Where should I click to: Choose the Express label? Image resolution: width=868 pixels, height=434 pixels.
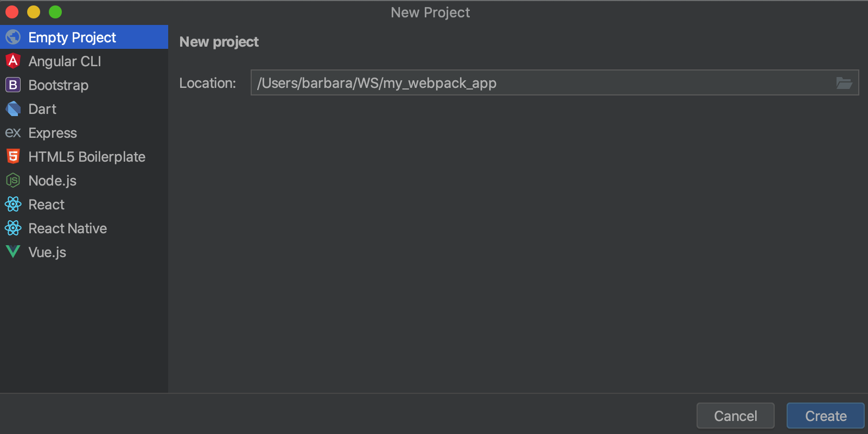click(53, 133)
